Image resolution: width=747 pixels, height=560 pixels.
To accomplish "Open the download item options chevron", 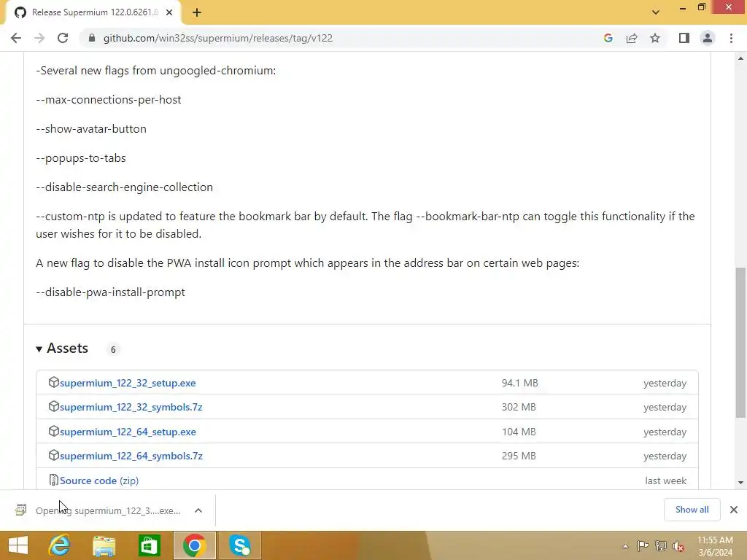I will (x=198, y=510).
